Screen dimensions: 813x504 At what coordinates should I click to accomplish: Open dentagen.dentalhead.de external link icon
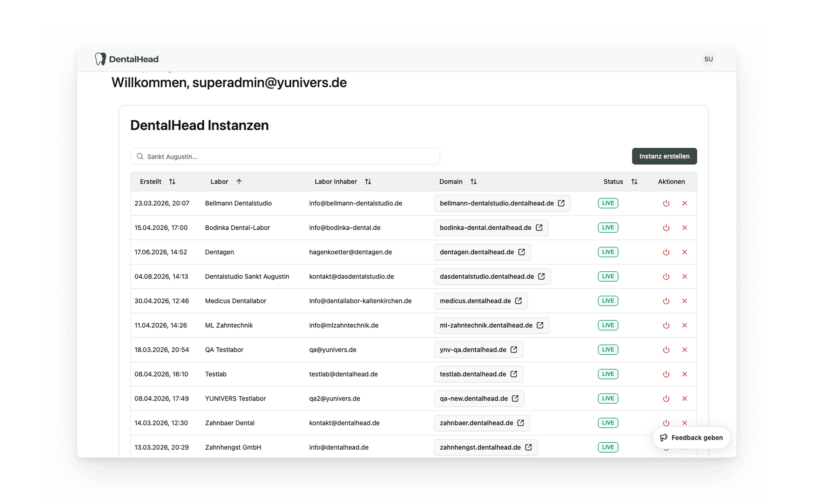[x=521, y=252]
